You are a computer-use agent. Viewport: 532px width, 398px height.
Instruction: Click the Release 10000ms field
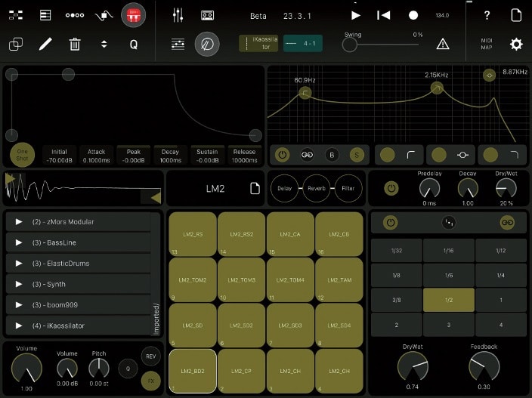pos(244,156)
